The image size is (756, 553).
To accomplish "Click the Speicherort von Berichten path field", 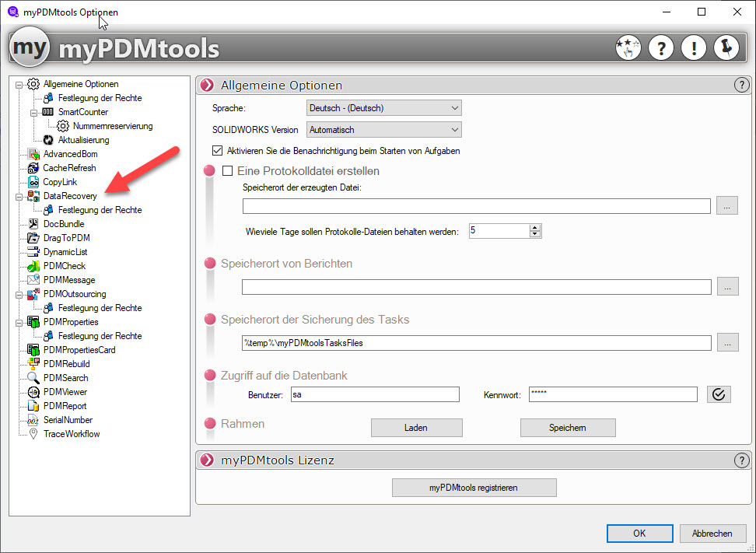I will pos(476,287).
